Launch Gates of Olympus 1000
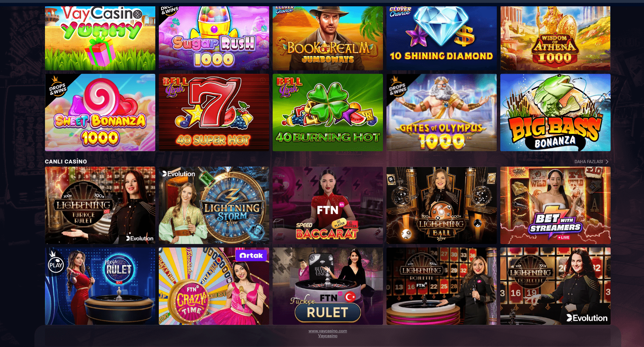This screenshot has height=347, width=644. pyautogui.click(x=441, y=113)
